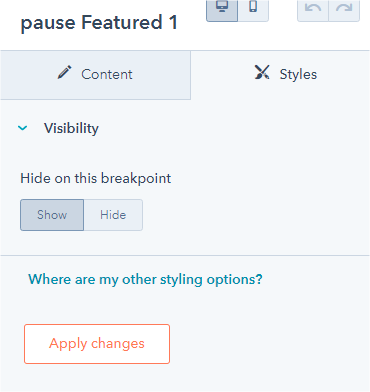Click the pencil icon on Content tab
Screen dimensions: 370x392
point(65,72)
